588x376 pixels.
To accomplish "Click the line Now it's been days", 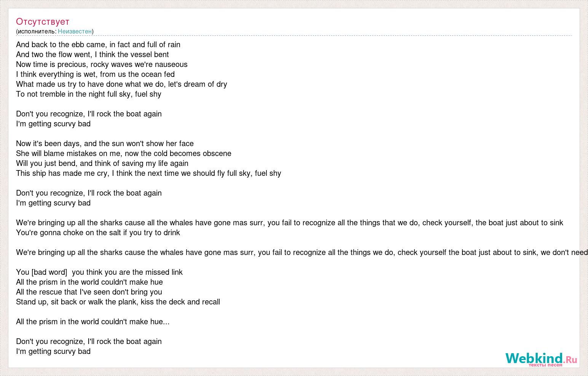I will 105,143.
